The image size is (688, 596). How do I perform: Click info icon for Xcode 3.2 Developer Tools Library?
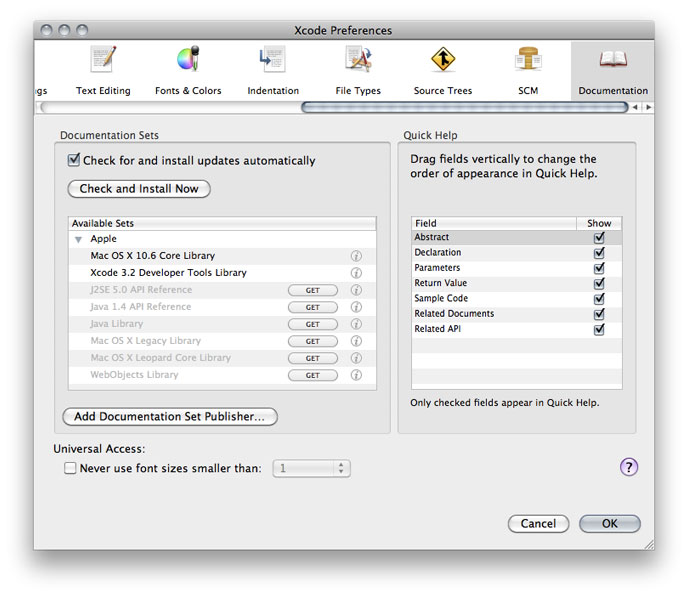pyautogui.click(x=356, y=273)
